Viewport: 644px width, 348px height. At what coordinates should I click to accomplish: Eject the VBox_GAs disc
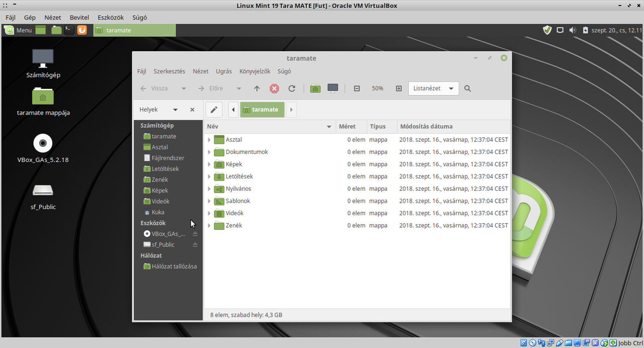(x=195, y=234)
